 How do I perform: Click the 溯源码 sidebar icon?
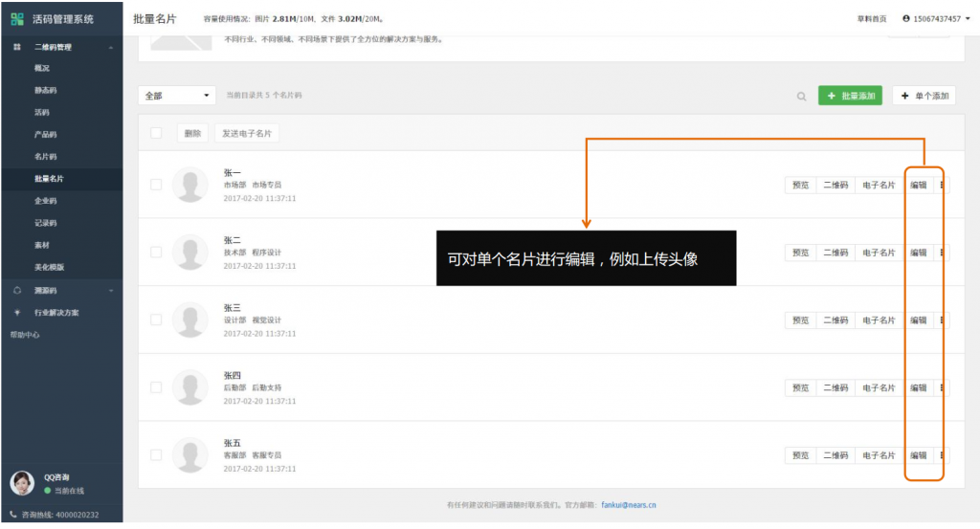pyautogui.click(x=17, y=291)
